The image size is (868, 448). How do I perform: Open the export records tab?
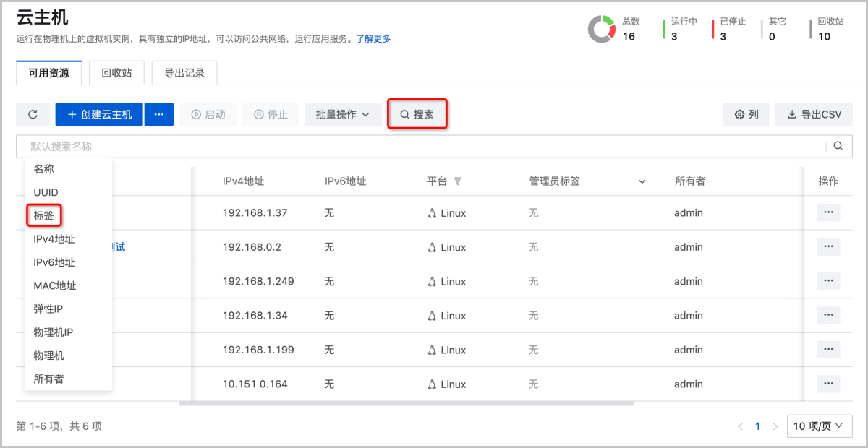pos(184,73)
